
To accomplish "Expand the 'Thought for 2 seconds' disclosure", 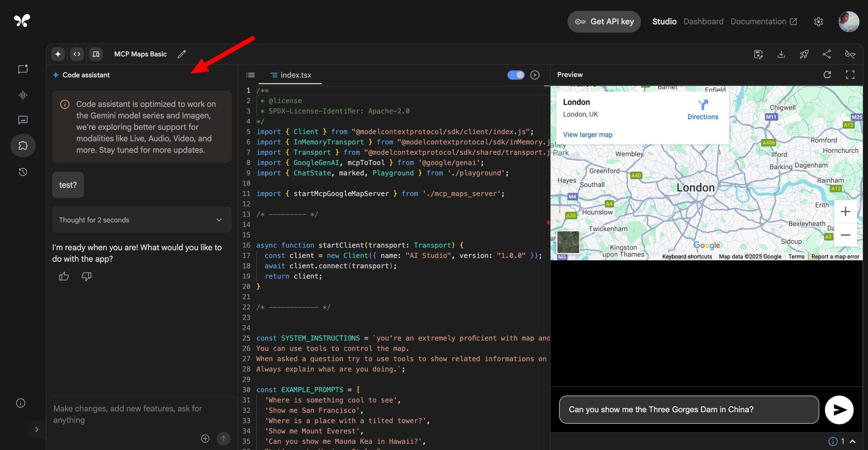I will tap(219, 220).
